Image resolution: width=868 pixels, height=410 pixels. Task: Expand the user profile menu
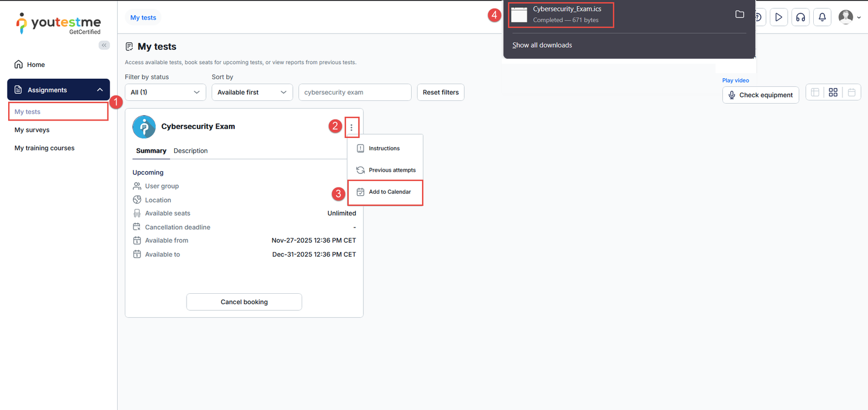click(x=849, y=17)
